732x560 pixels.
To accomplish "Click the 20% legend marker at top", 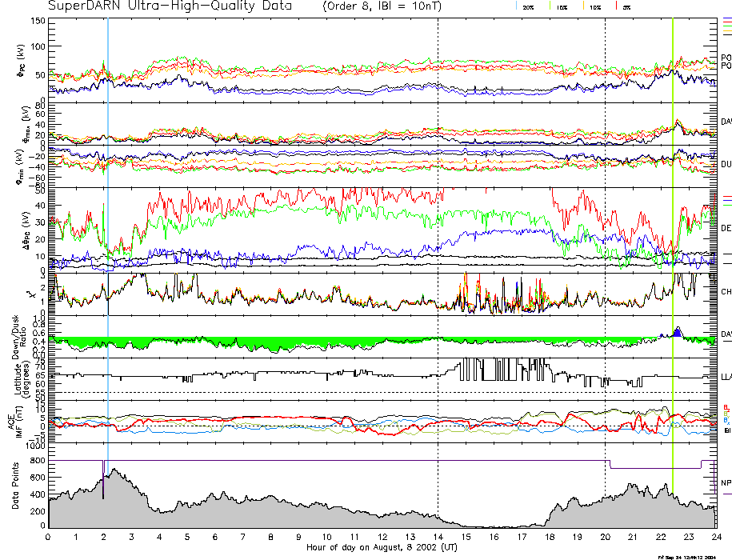I will [528, 6].
